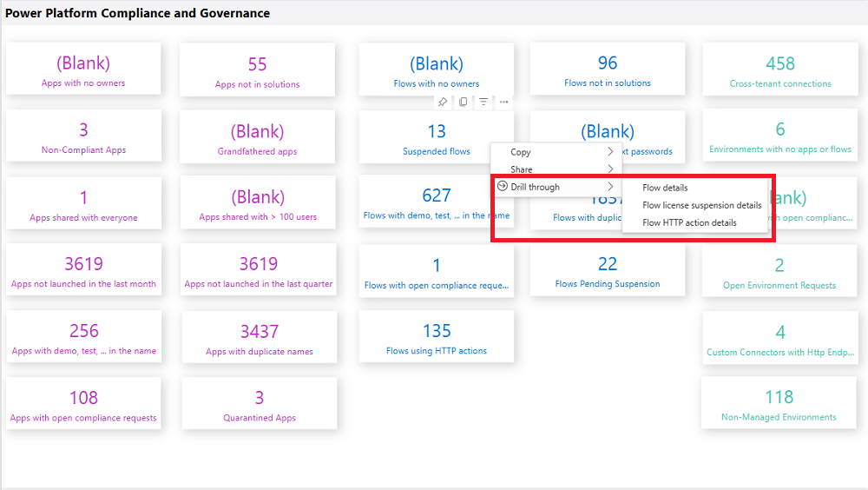Select the 55 Apps not in solutions card
This screenshot has height=490, width=868.
tap(258, 70)
